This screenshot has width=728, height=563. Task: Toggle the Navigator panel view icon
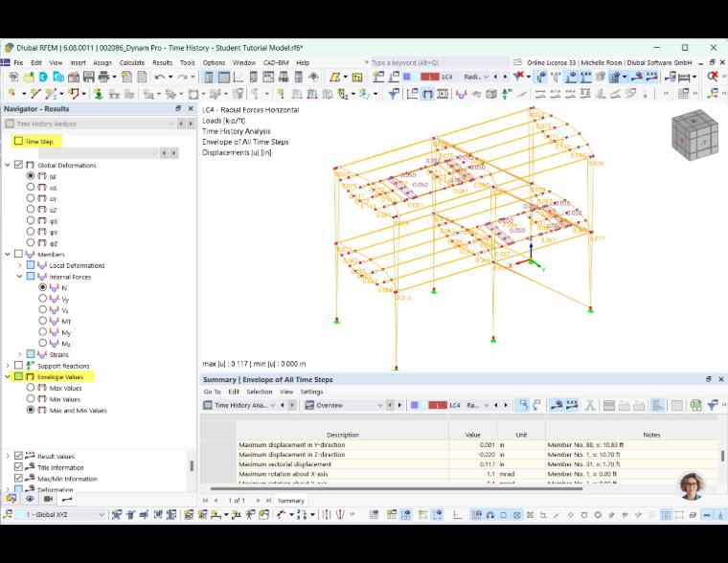(209, 77)
